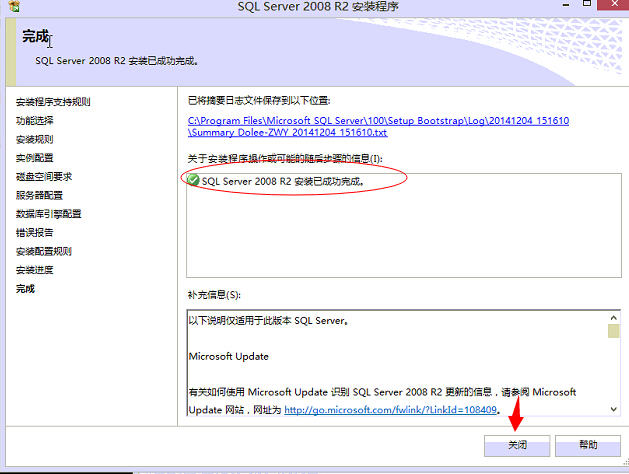Select 完成 step in sidebar
This screenshot has height=474, width=629.
[x=25, y=289]
